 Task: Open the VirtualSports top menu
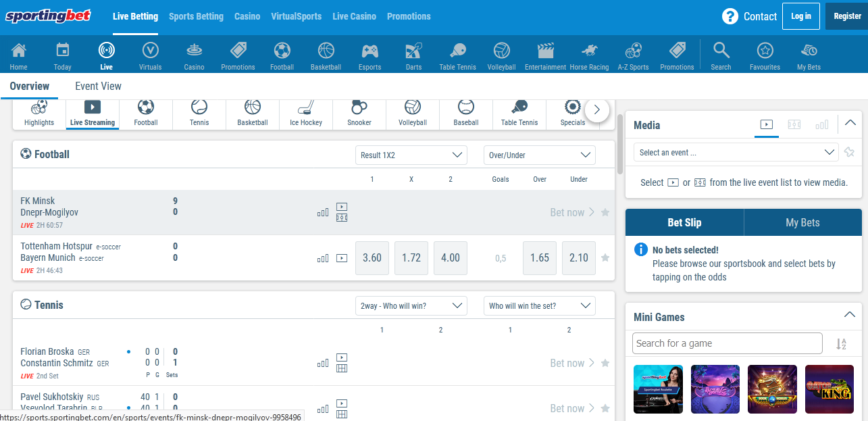click(x=296, y=16)
